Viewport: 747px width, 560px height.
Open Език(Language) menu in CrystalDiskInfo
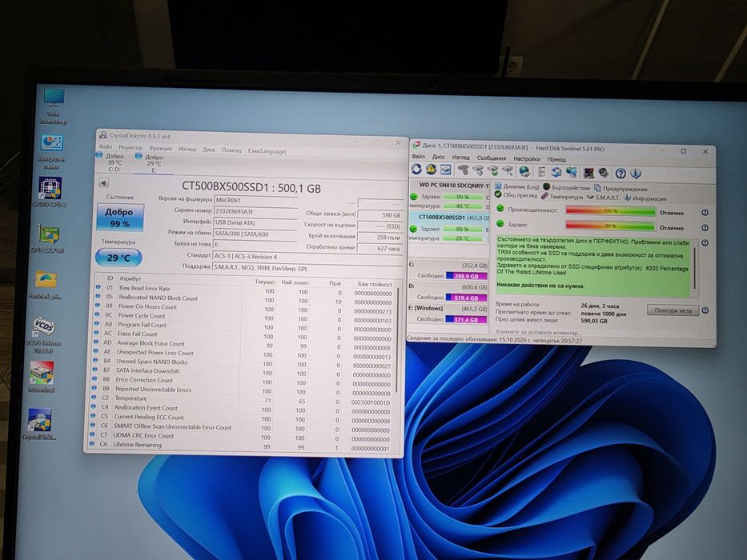(x=267, y=151)
